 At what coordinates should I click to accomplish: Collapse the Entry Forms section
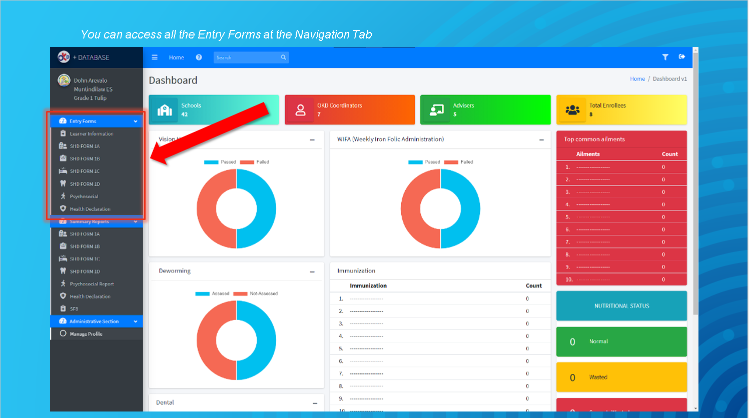135,121
